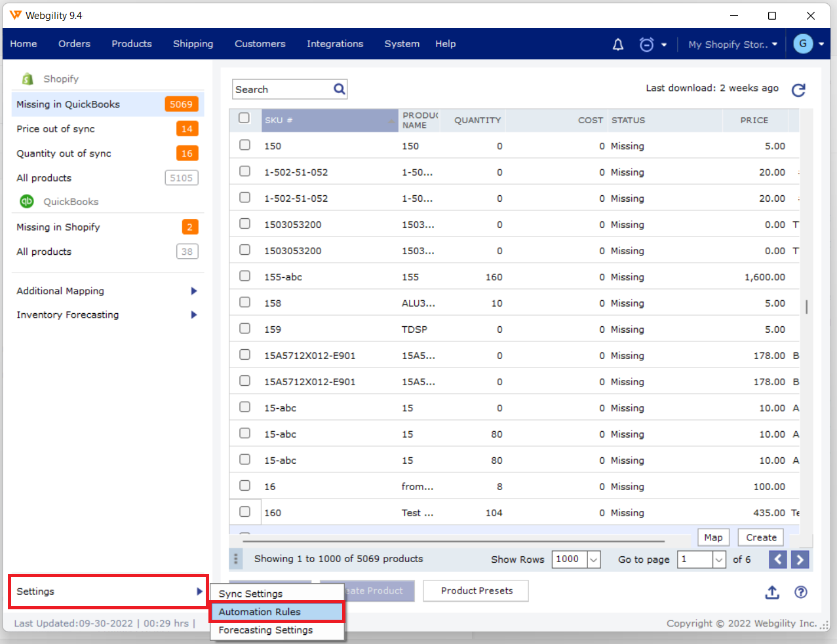Expand the user account dropdown arrow

click(821, 45)
